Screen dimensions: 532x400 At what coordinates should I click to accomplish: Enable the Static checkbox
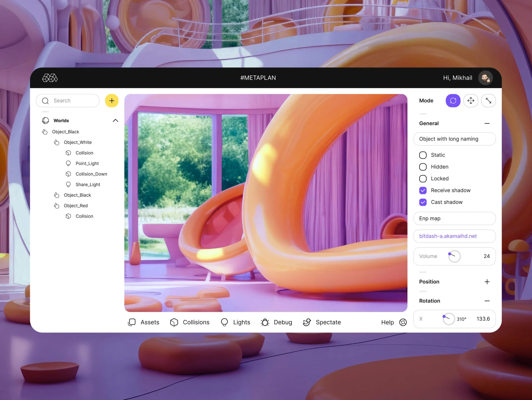(423, 155)
